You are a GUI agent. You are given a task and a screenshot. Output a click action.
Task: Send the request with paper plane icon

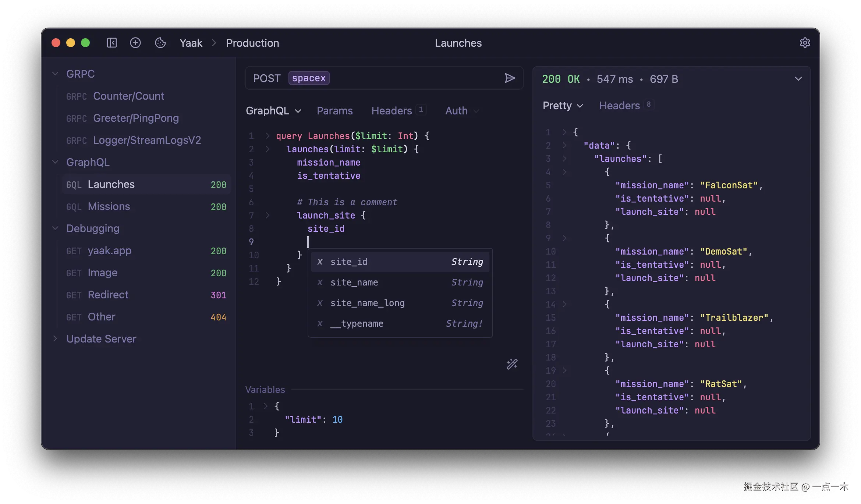point(510,78)
